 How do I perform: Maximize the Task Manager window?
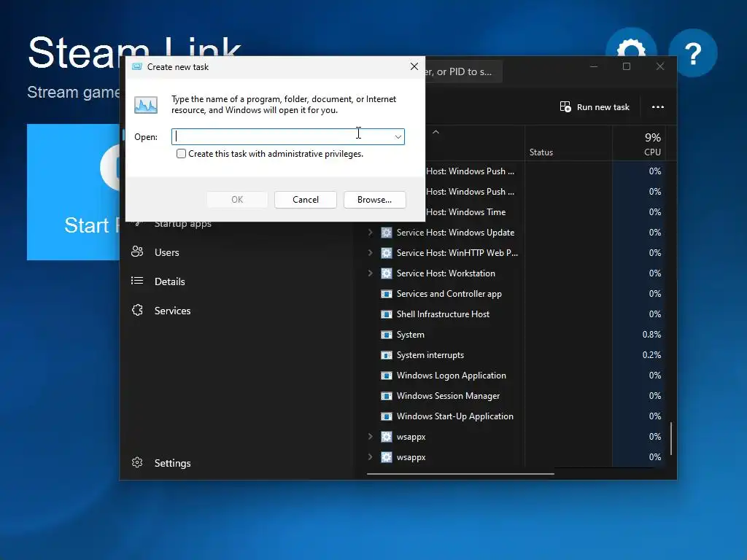tap(627, 66)
